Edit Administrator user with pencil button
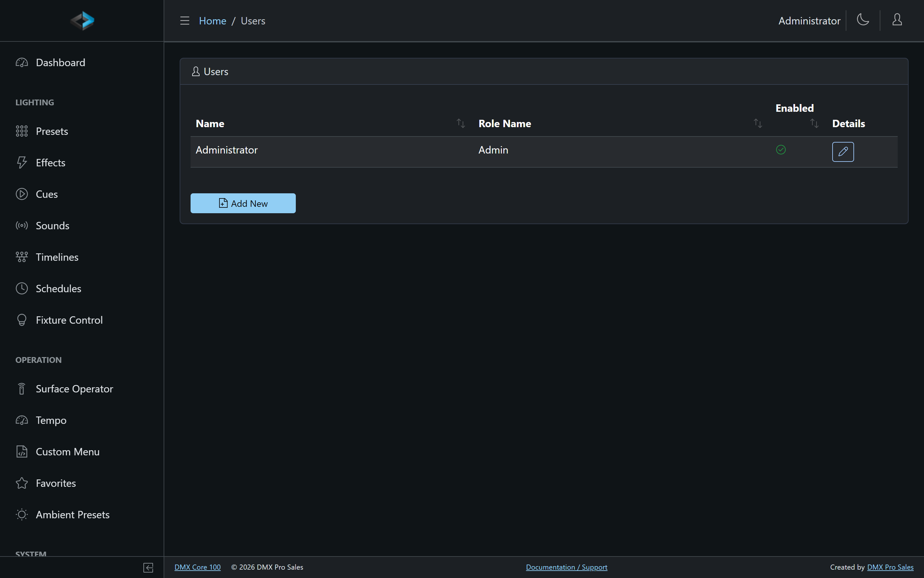 pos(843,152)
